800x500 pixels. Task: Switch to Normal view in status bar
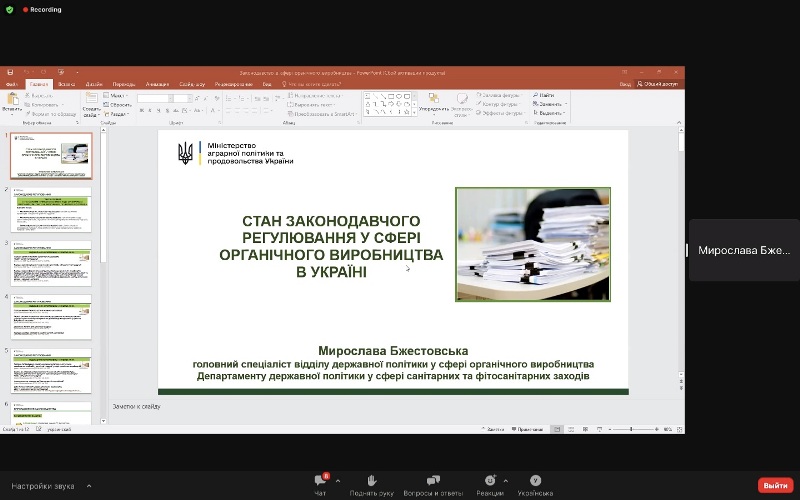pyautogui.click(x=558, y=428)
